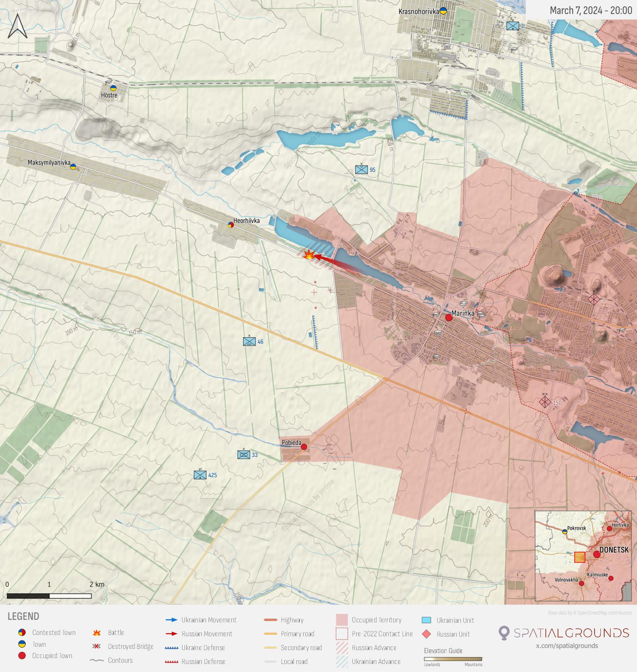Viewport: 637px width, 672px height.
Task: Click the Highway legend line sample
Action: point(270,620)
